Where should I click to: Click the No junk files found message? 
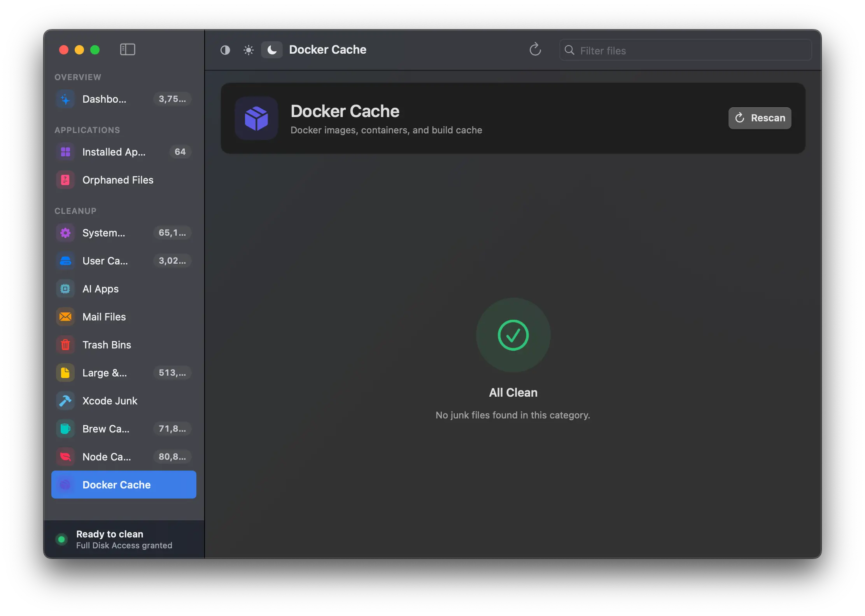click(x=513, y=415)
